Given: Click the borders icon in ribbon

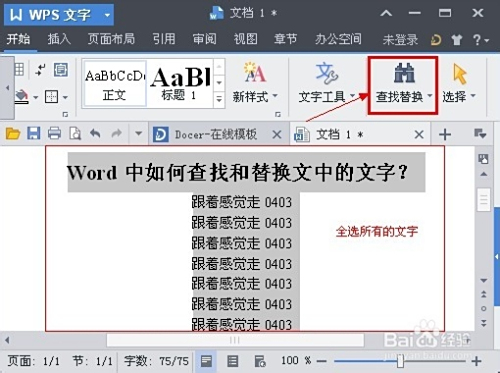Looking at the screenshot, I should 52,97.
